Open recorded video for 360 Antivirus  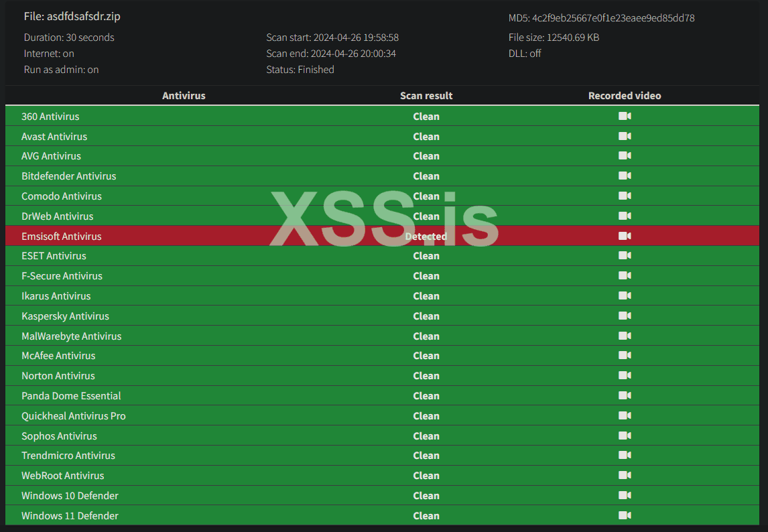(625, 116)
